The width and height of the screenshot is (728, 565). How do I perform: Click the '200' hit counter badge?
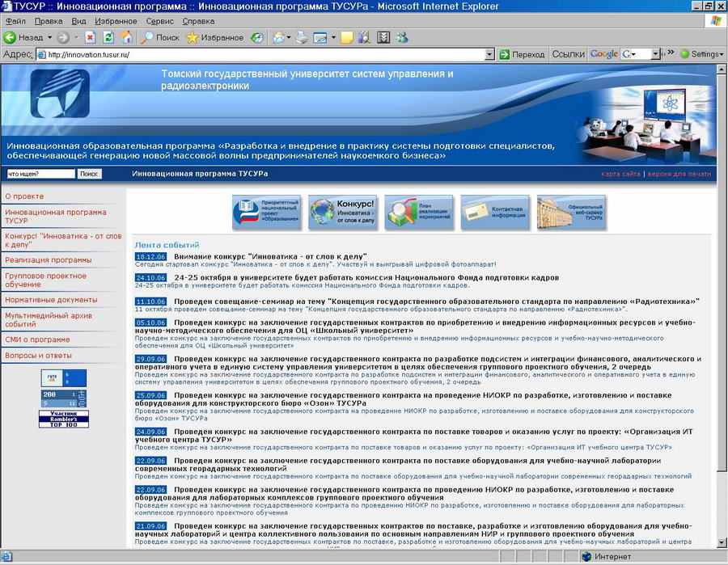click(x=64, y=398)
